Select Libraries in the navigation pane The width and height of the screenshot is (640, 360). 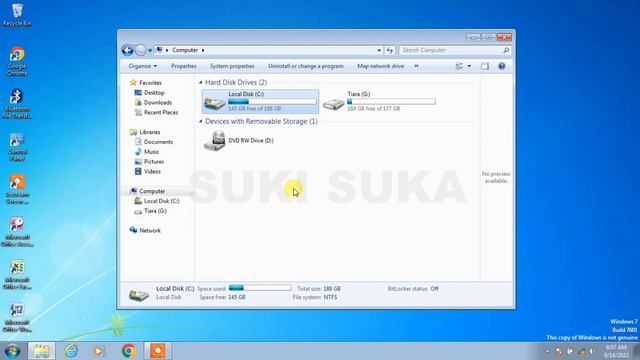click(149, 132)
